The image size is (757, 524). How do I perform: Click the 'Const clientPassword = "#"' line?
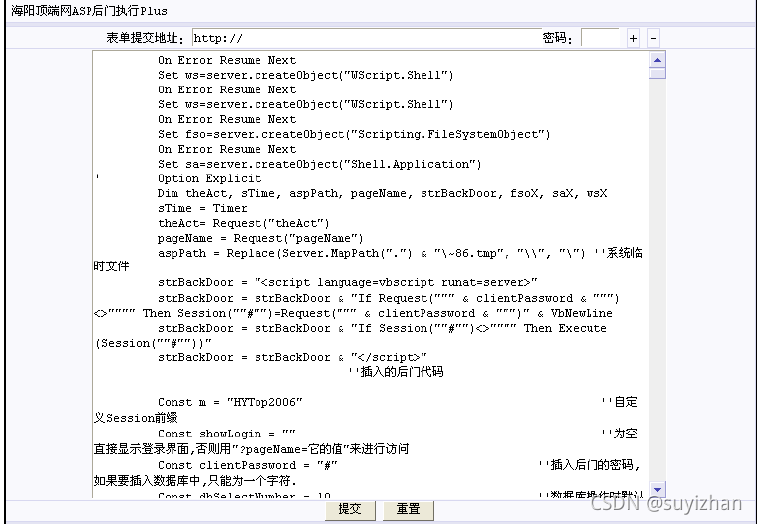[x=248, y=465]
